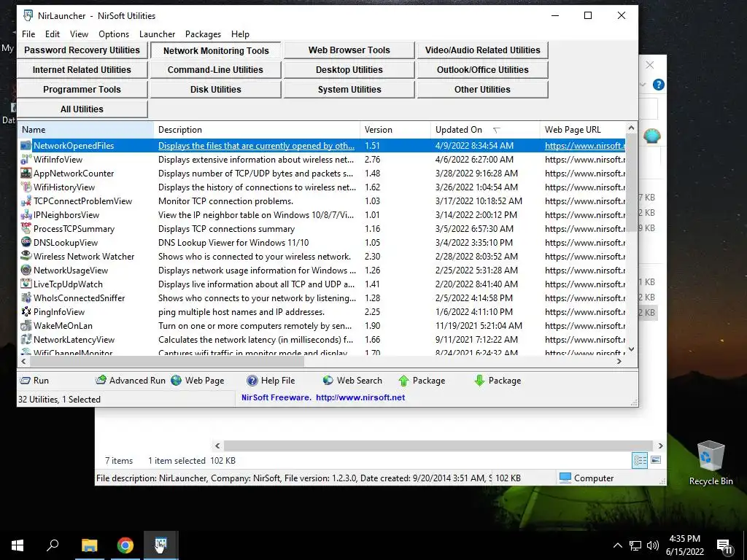Click the WhoIsConnectedSniffer utility icon

(26, 298)
